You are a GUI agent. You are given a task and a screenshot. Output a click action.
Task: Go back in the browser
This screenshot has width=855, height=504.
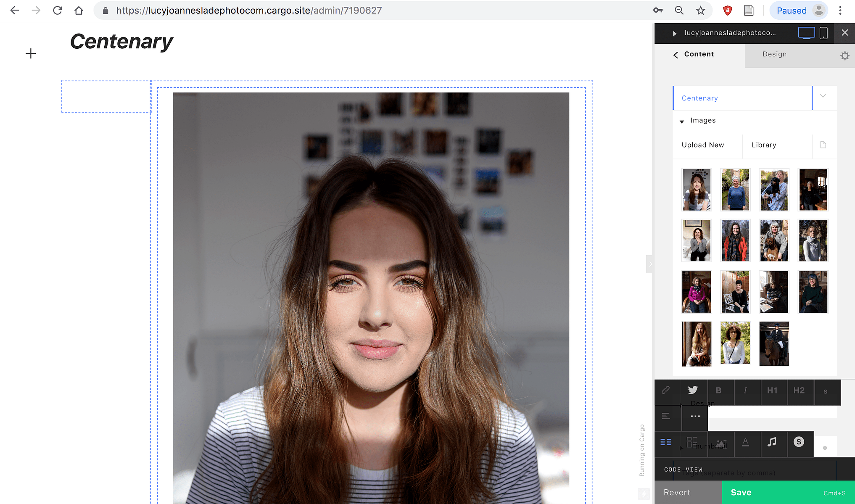(15, 11)
